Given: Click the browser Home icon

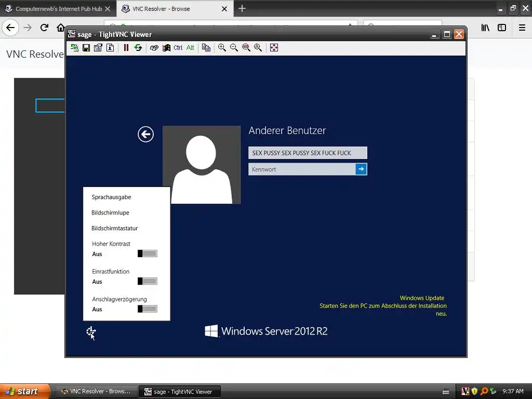Looking at the screenshot, I should [x=60, y=28].
